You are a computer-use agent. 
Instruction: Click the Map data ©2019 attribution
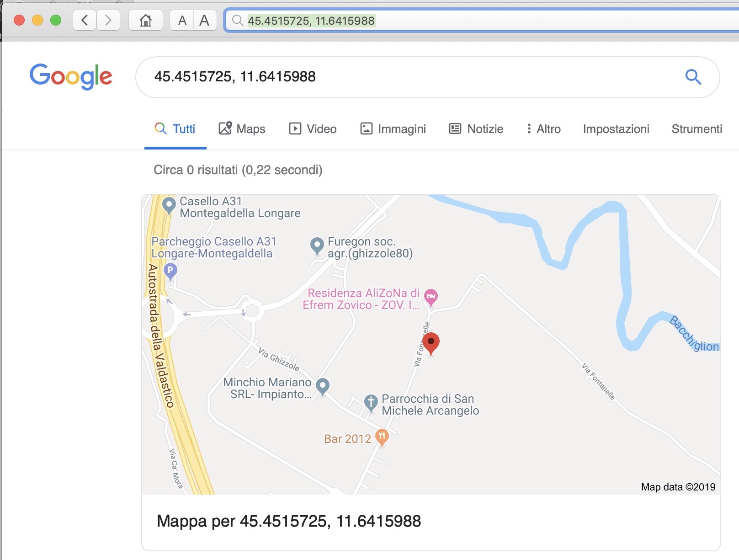(678, 487)
